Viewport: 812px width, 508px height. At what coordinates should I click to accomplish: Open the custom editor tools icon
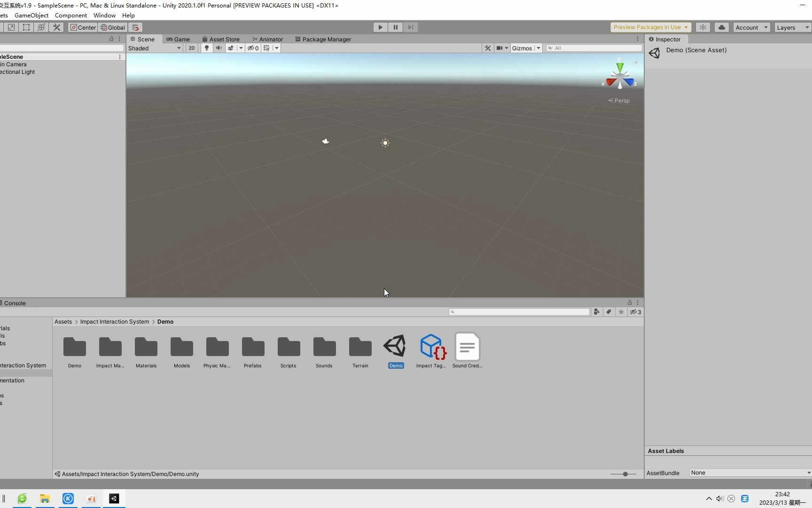coord(56,27)
